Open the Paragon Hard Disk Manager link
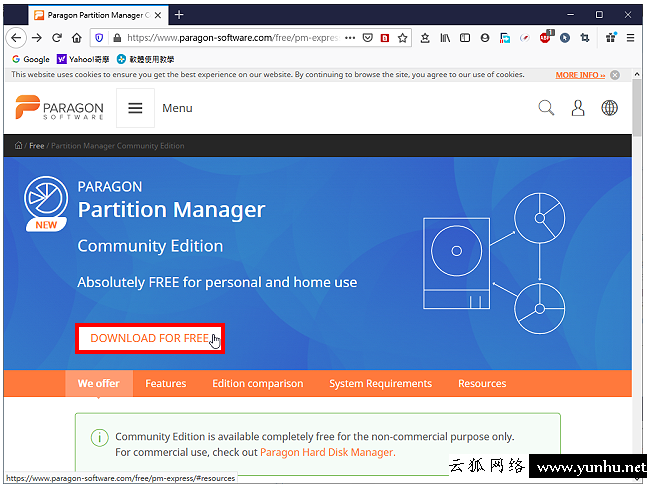The height and width of the screenshot is (489, 650). click(327, 452)
